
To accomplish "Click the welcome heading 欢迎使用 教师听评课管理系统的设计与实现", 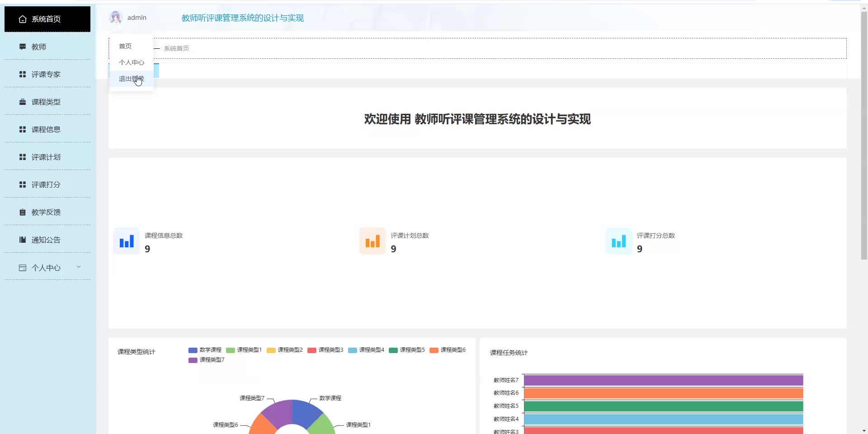I will 477,119.
